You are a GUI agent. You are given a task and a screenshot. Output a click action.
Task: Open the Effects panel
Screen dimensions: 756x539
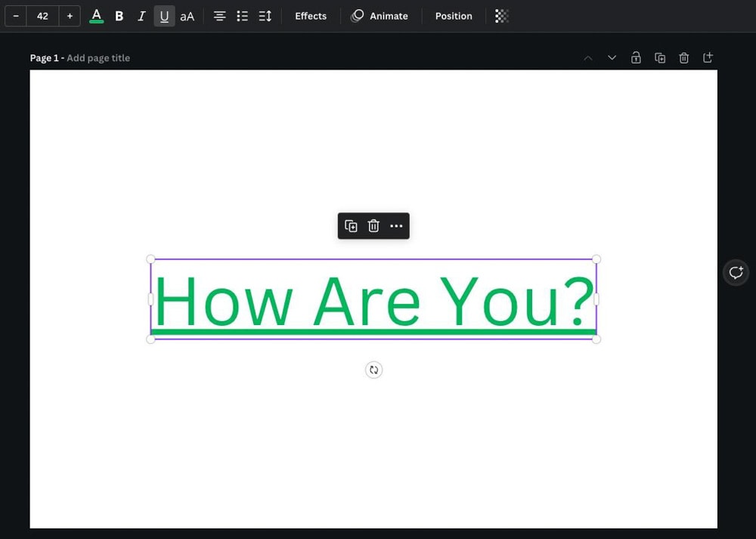tap(311, 16)
